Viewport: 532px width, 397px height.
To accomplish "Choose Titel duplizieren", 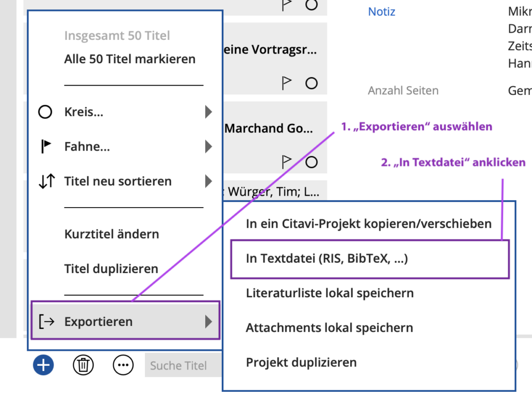I will point(111,268).
